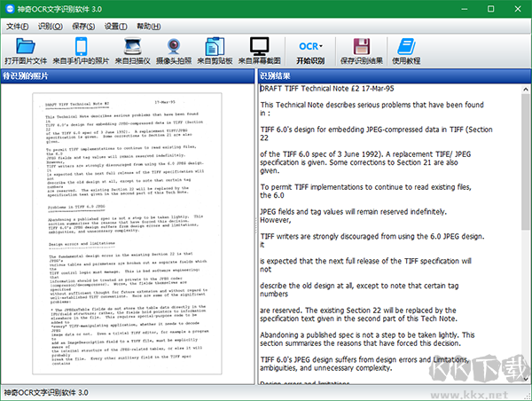Viewport: 532px width, 401px height.
Task: Click the results panel vertical scrollbar thumb
Action: click(526, 162)
